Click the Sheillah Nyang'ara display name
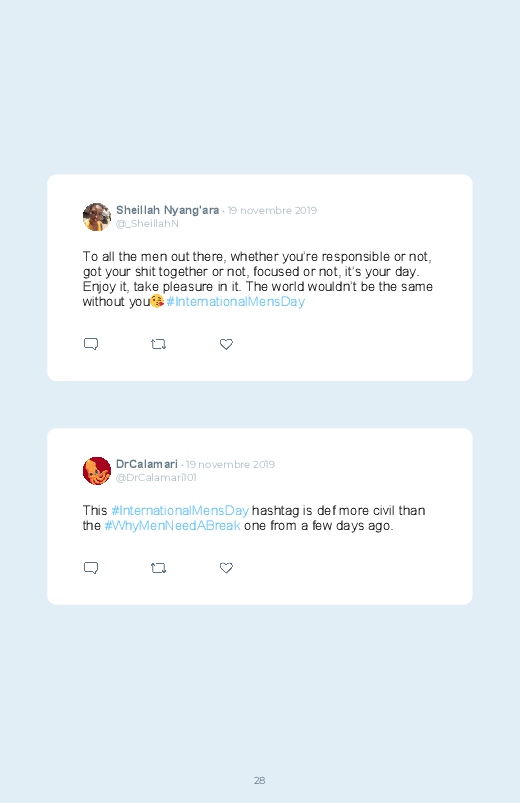 (x=168, y=210)
